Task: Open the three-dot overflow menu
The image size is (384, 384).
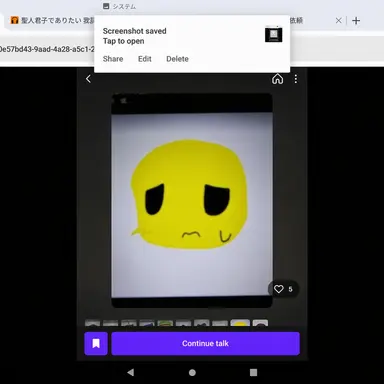Action: point(296,79)
